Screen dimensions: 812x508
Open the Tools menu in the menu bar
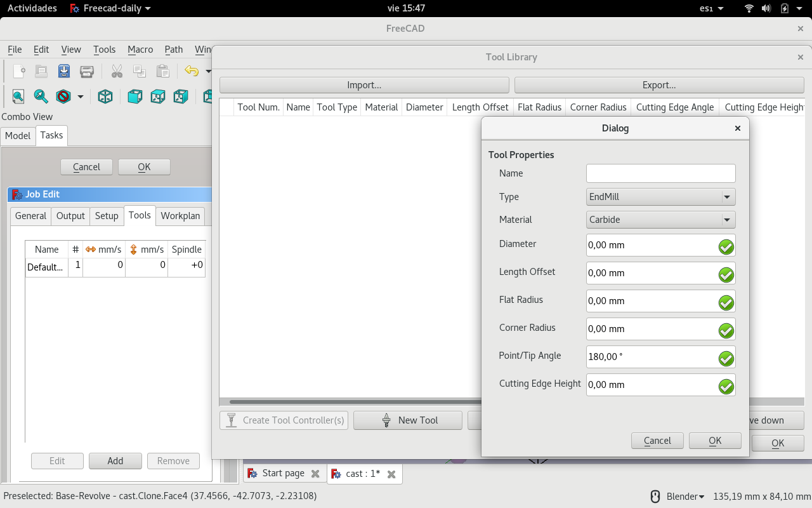coord(104,50)
